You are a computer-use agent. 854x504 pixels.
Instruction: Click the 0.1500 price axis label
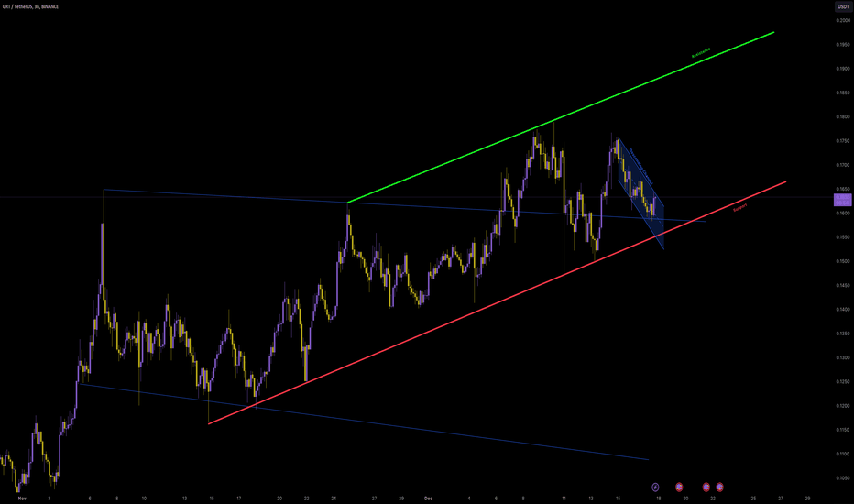click(x=843, y=261)
